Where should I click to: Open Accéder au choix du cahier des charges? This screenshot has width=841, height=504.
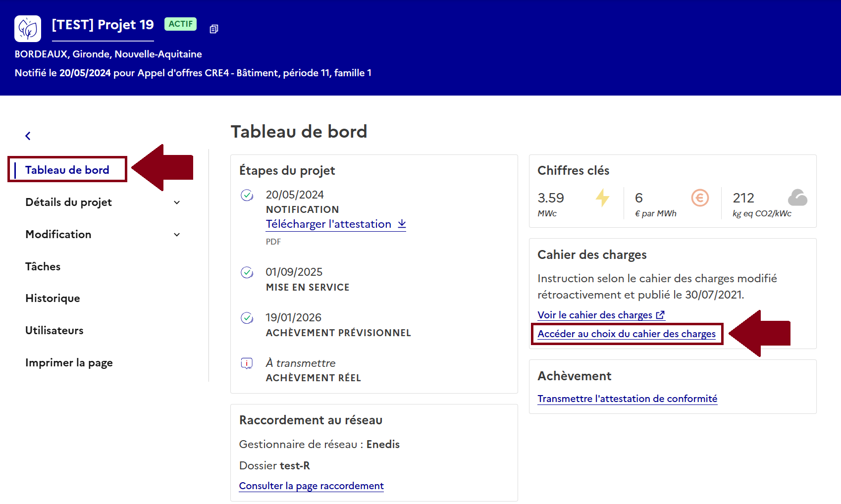626,334
